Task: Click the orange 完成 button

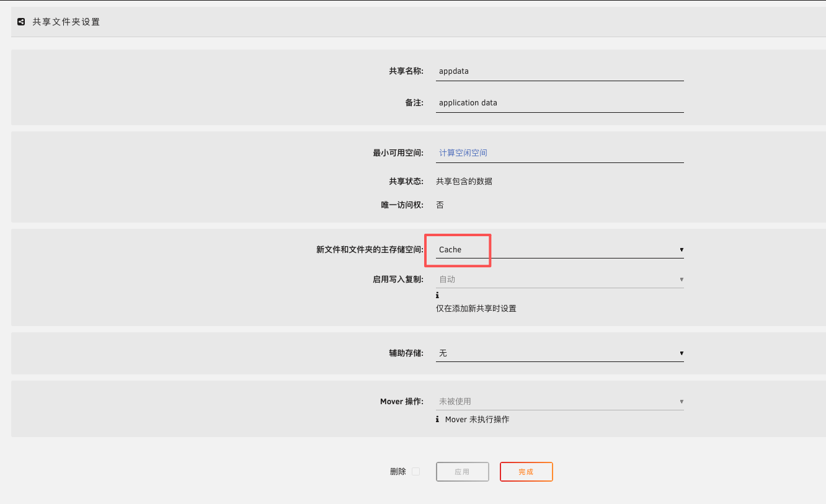Action: tap(526, 472)
